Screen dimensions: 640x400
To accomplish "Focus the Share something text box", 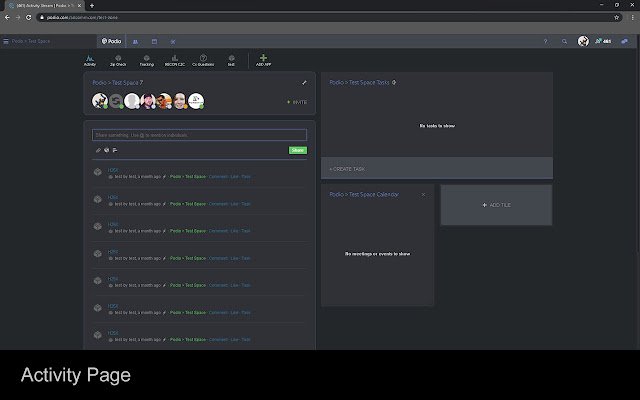I will click(x=200, y=135).
